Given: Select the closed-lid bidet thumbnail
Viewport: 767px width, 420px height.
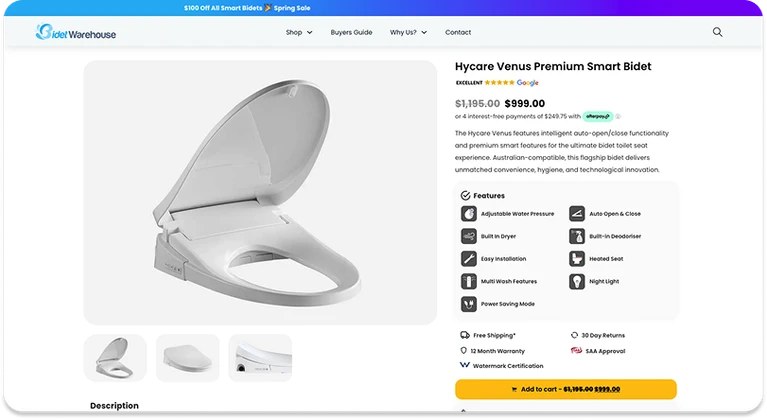Looking at the screenshot, I should click(188, 357).
